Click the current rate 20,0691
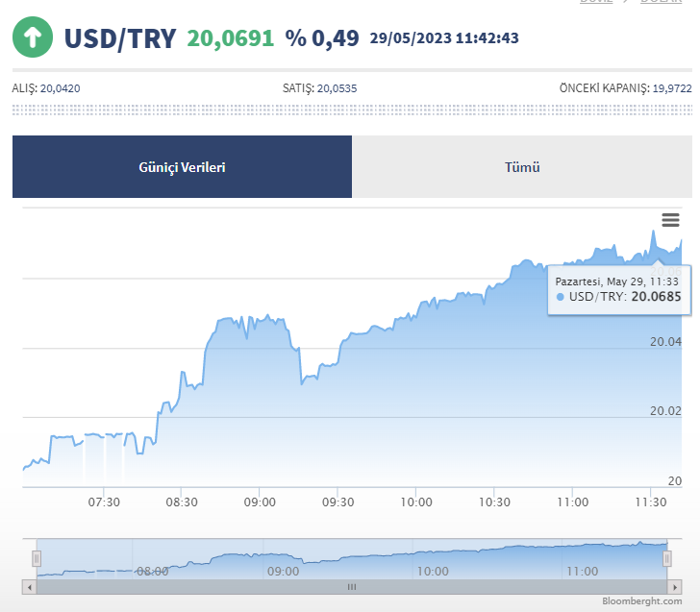 231,38
